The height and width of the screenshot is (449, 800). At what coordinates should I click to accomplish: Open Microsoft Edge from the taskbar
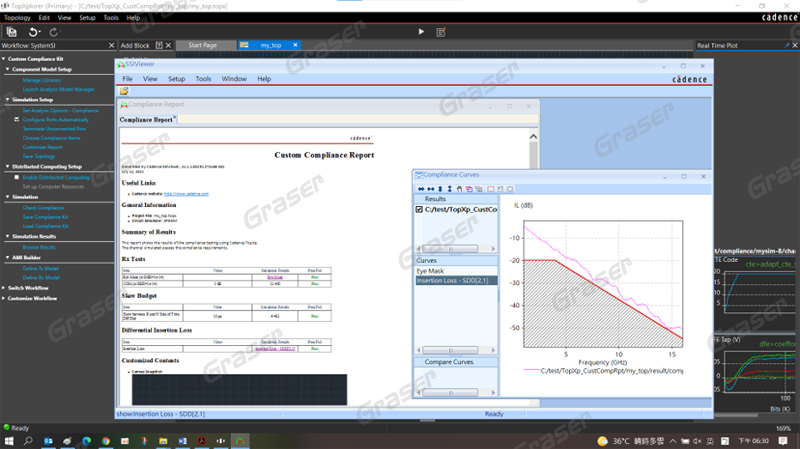click(86, 441)
